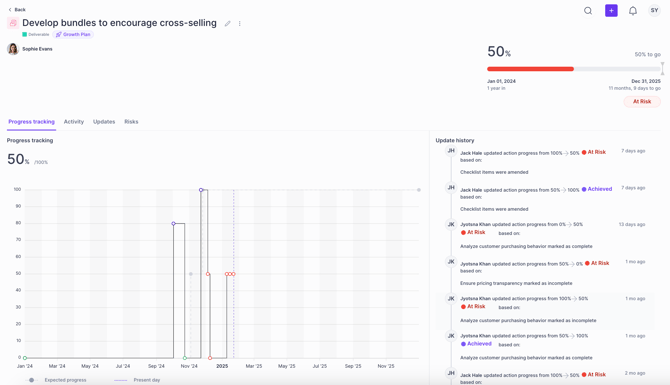Open the notifications bell
Screen dimensions: 670x385
click(x=633, y=11)
